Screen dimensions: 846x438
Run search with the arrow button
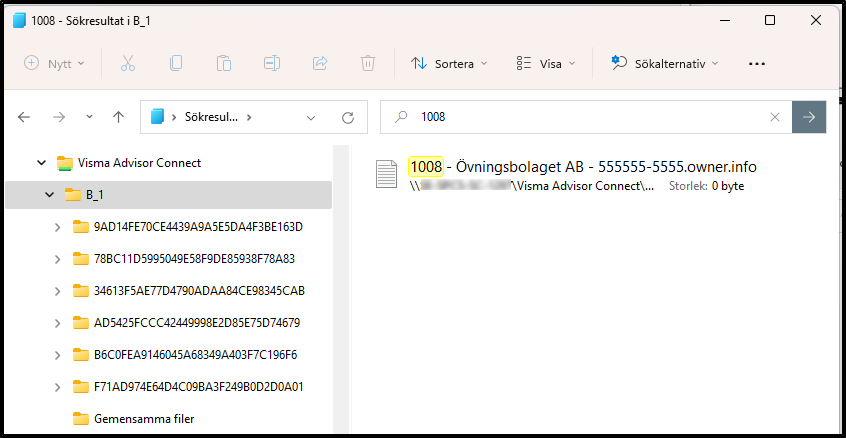pyautogui.click(x=808, y=117)
